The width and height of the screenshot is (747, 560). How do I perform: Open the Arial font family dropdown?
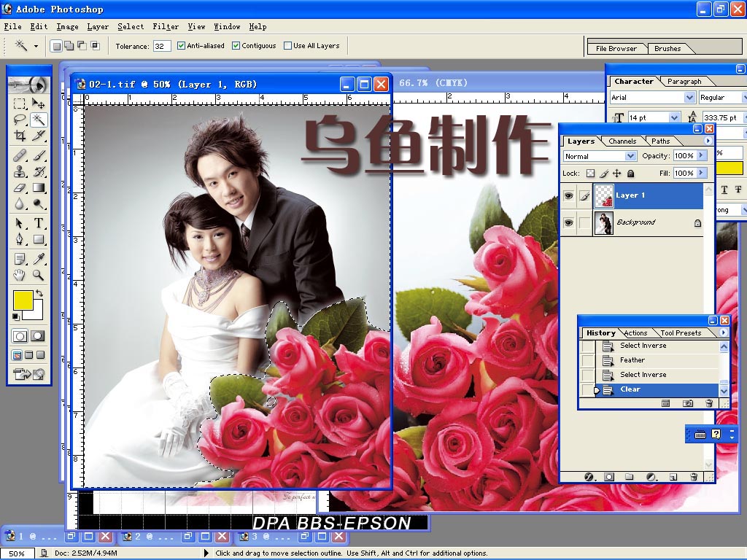click(x=689, y=98)
